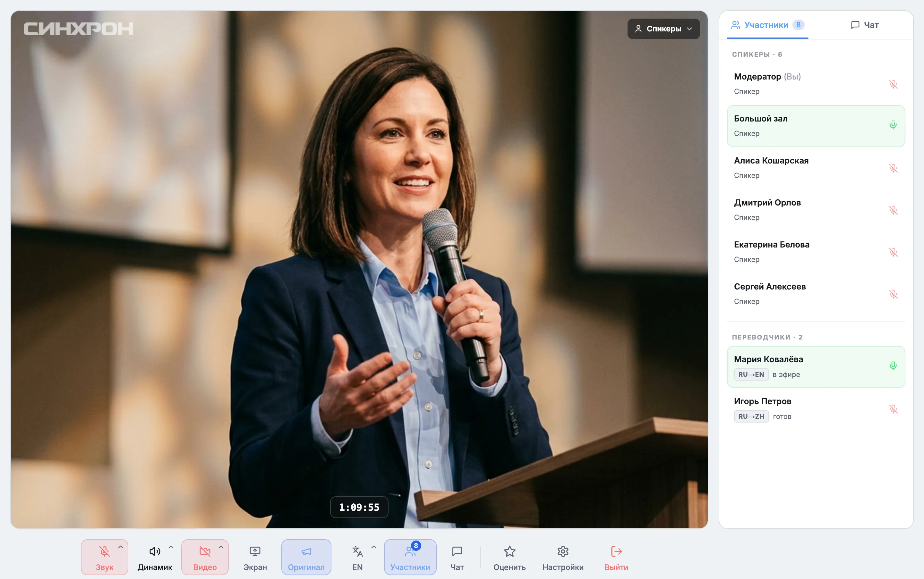Click the Динамик speaker icon
The width and height of the screenshot is (924, 579).
coord(155,551)
